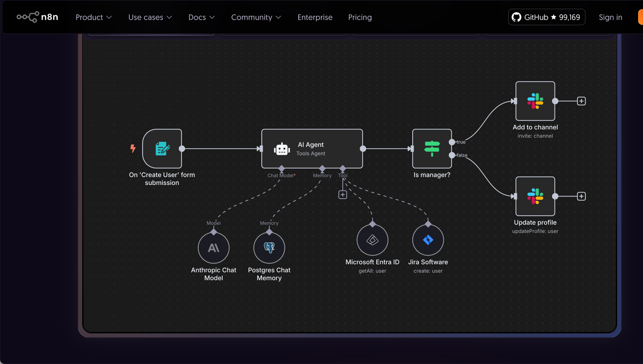Click the GitHub stars button

click(547, 17)
